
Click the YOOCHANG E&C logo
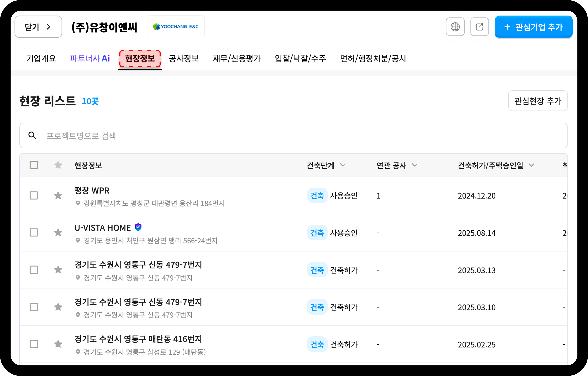[x=176, y=27]
